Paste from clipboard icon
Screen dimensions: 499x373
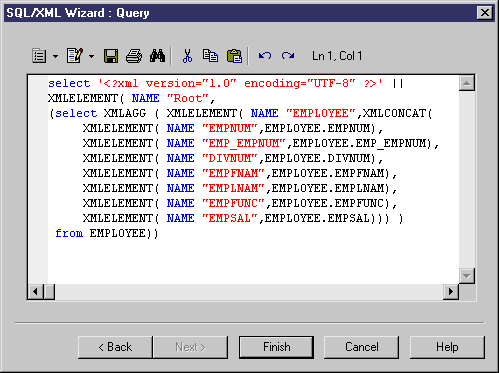pyautogui.click(x=234, y=56)
